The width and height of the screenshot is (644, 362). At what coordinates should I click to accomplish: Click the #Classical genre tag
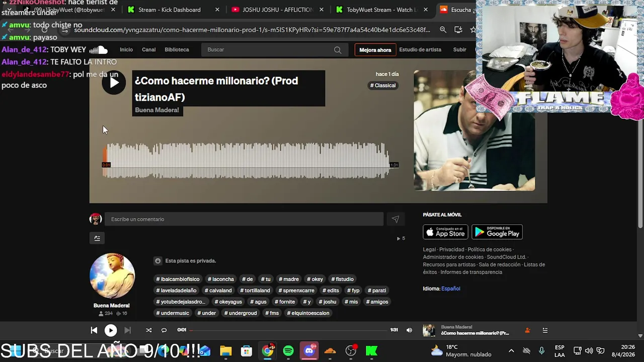[x=383, y=85]
